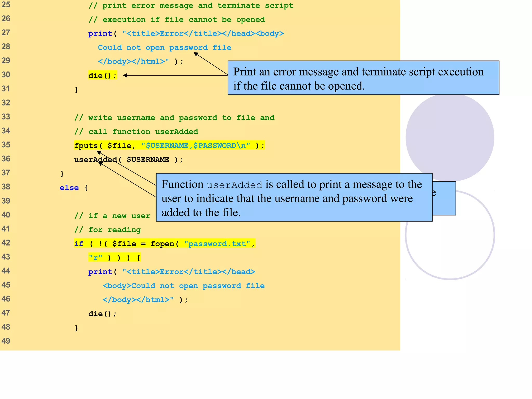Screen dimensions: 532x399
Task: Click line number 49
Action: [x=6, y=341]
